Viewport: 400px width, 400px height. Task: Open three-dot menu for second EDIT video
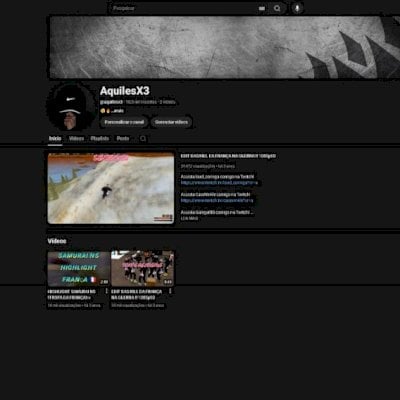170,291
